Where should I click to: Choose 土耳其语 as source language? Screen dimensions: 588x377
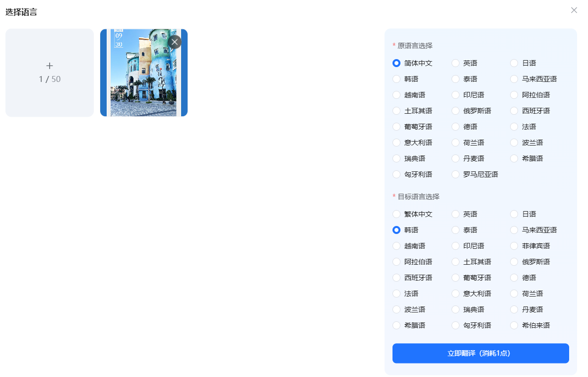pyautogui.click(x=396, y=111)
